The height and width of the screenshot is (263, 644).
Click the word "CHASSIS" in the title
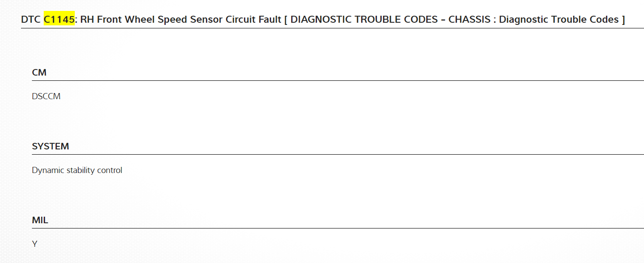469,20
